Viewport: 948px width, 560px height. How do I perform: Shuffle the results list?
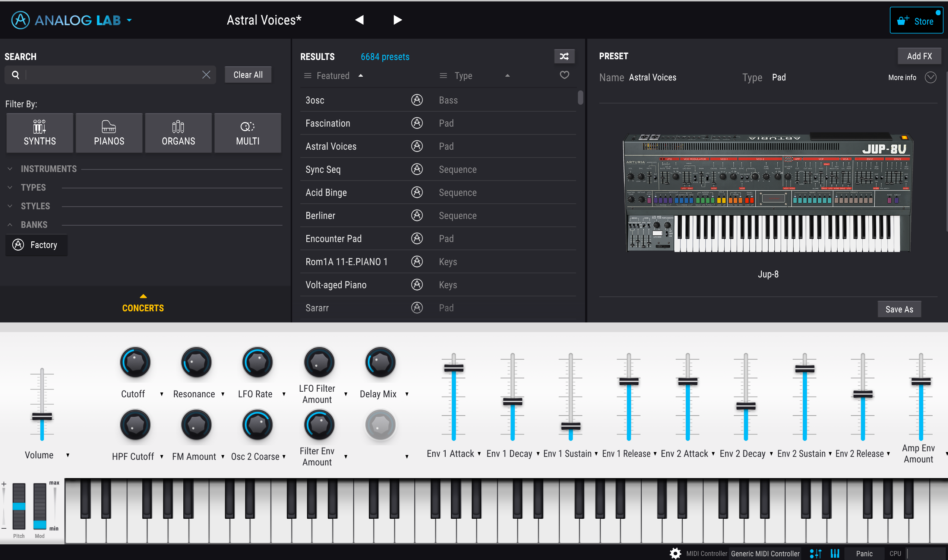pos(564,57)
